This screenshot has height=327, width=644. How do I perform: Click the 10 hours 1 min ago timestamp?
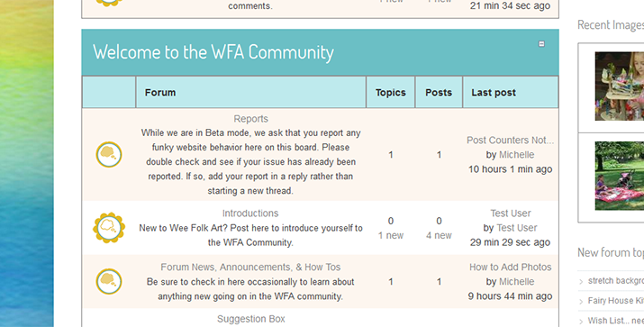pyautogui.click(x=510, y=169)
